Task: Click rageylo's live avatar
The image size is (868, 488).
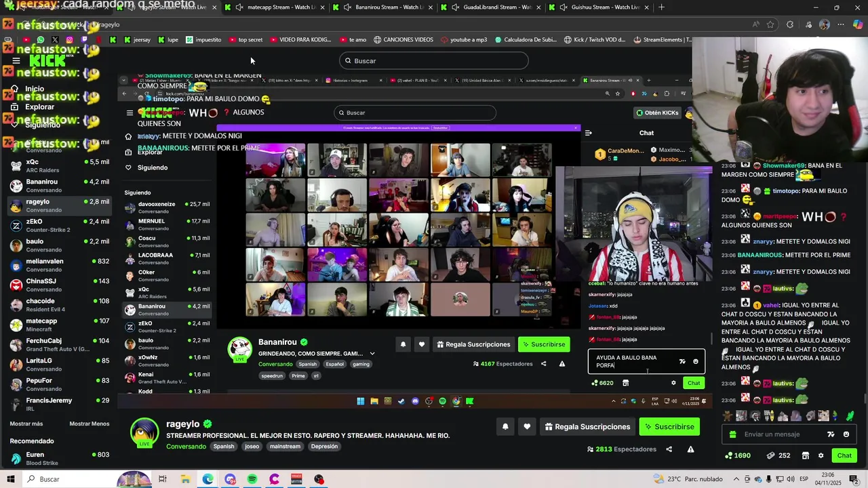Action: (144, 433)
